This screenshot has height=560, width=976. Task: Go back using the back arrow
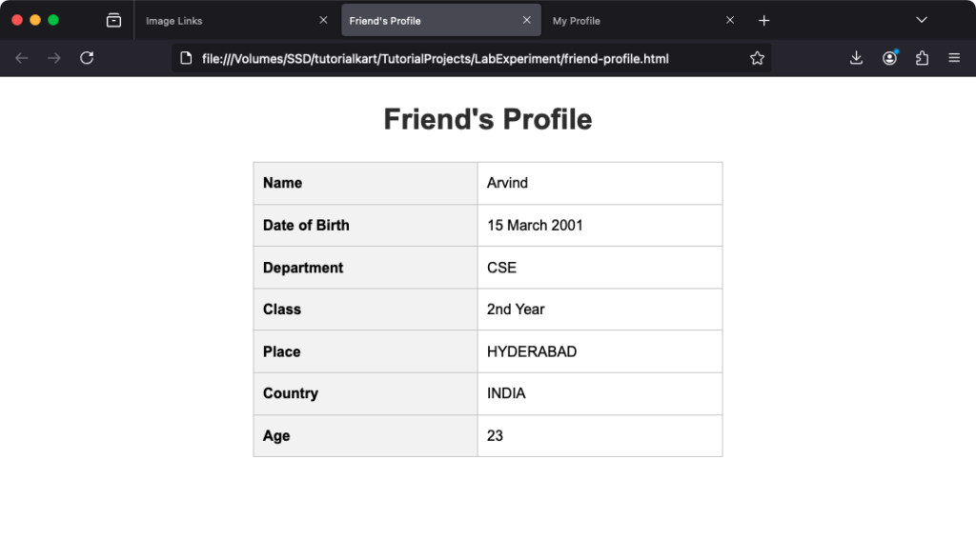pos(22,58)
